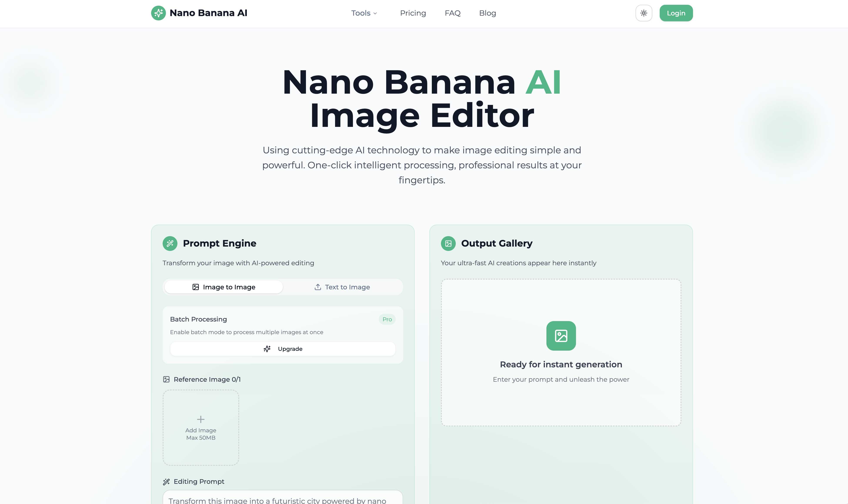Click the chevron next to Tools
This screenshot has width=848, height=504.
tap(375, 13)
